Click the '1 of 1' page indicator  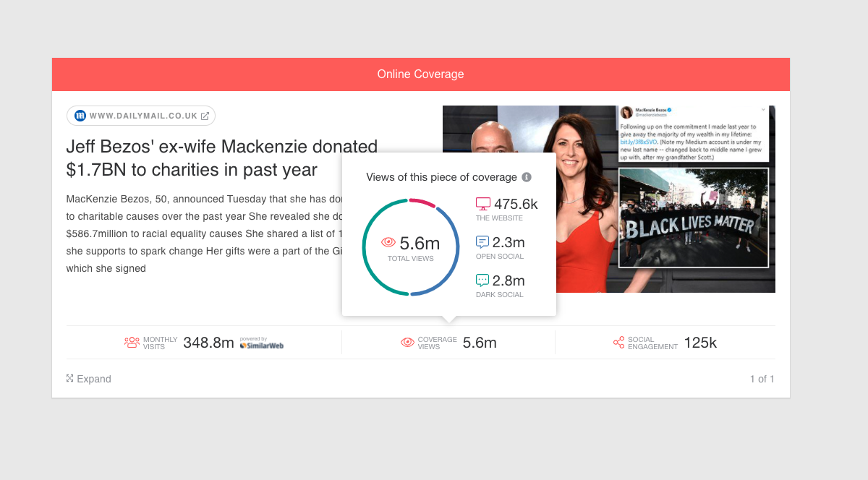[762, 379]
